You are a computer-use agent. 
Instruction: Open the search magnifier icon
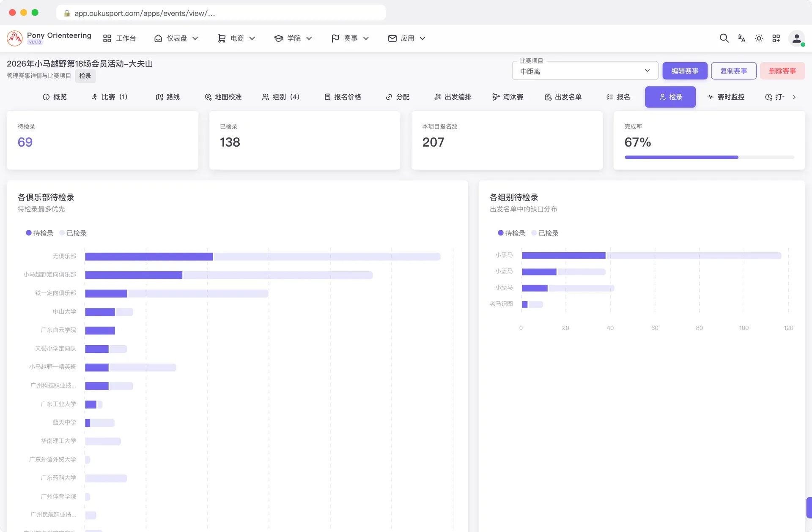(x=724, y=38)
